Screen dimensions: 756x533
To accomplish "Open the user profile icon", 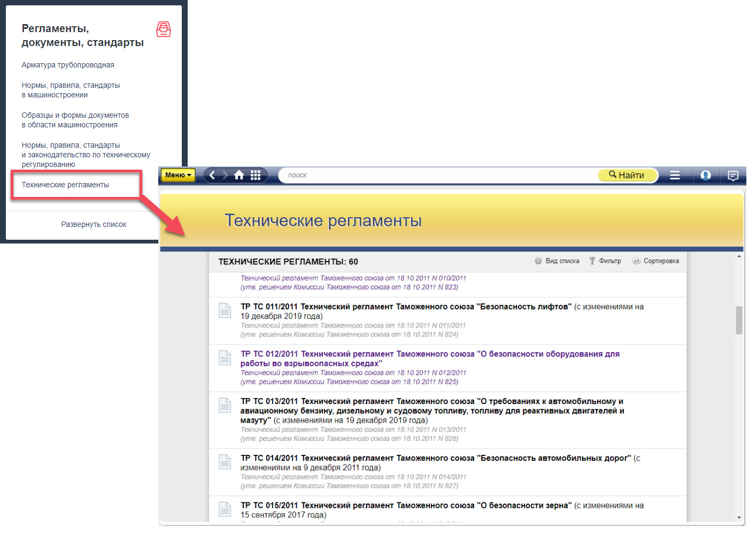I will click(706, 175).
